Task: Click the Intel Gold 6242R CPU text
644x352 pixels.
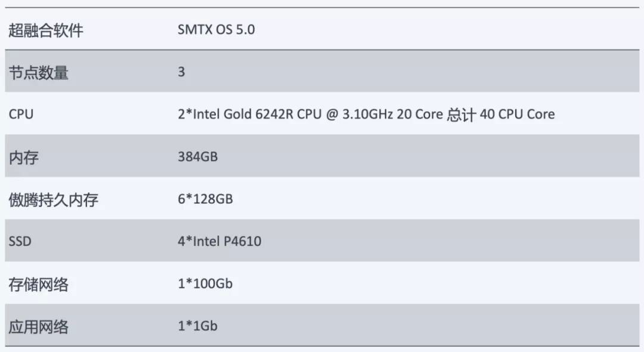Action: pyautogui.click(x=257, y=114)
